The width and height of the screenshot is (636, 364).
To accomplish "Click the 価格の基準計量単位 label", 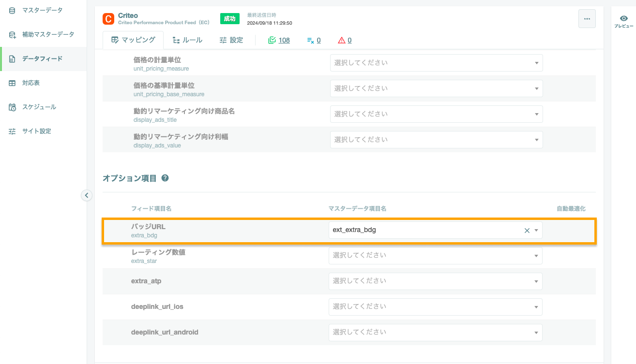I will (x=164, y=85).
